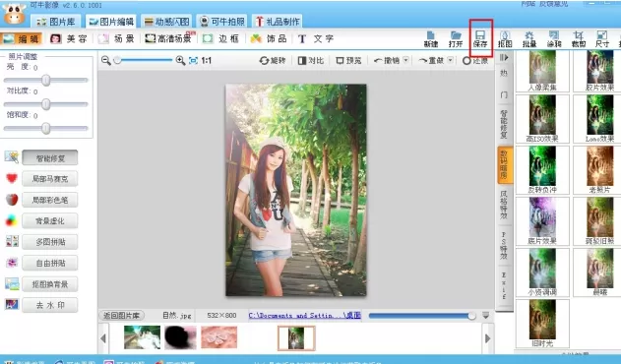This screenshot has width=621, height=364.
Task: Select the 美容 beauty category
Action: click(69, 38)
